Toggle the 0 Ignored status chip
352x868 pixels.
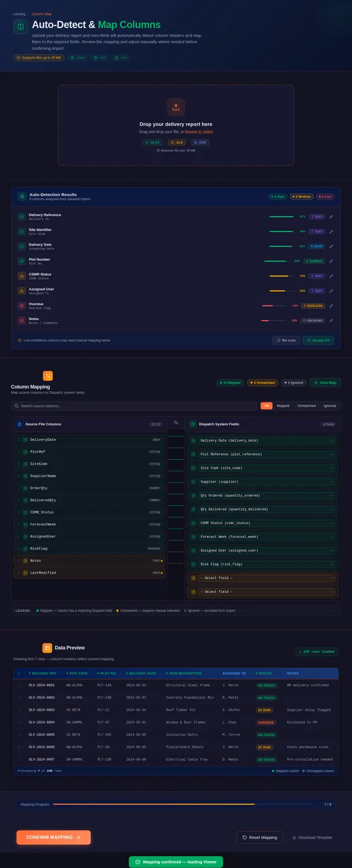pyautogui.click(x=294, y=382)
